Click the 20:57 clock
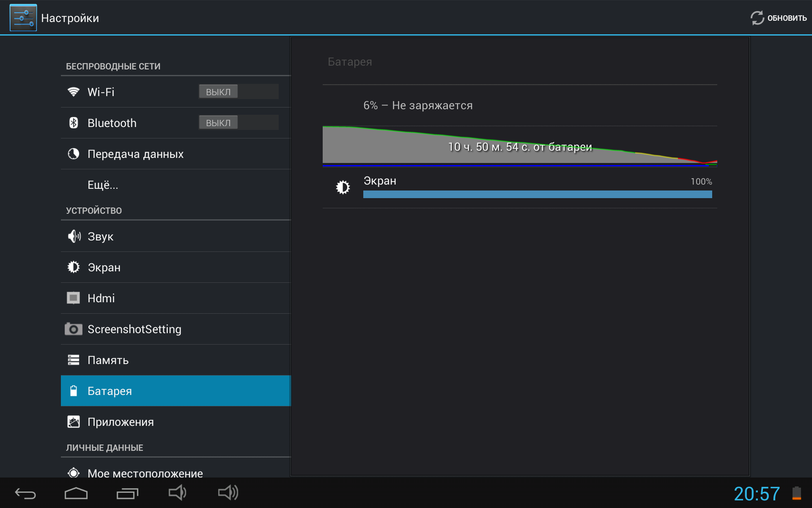 click(x=757, y=494)
